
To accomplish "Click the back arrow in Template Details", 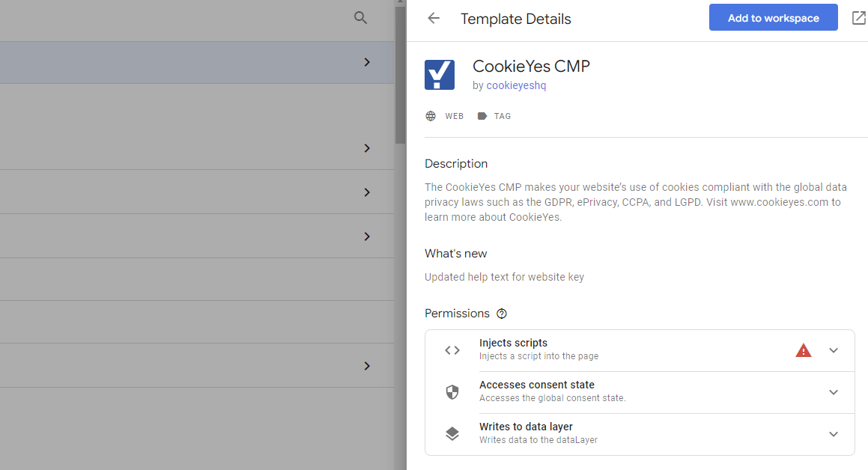I will 434,18.
